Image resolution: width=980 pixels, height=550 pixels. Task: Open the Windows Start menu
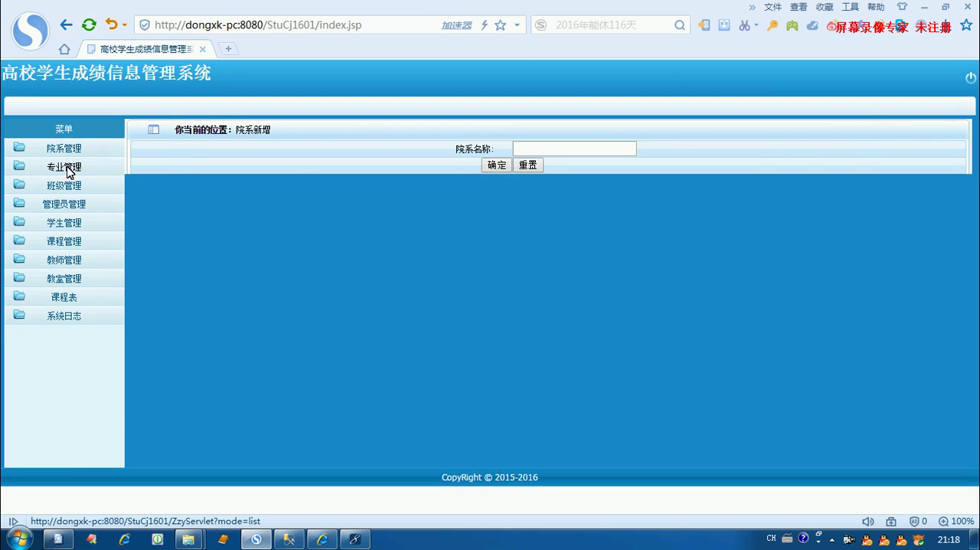point(19,539)
